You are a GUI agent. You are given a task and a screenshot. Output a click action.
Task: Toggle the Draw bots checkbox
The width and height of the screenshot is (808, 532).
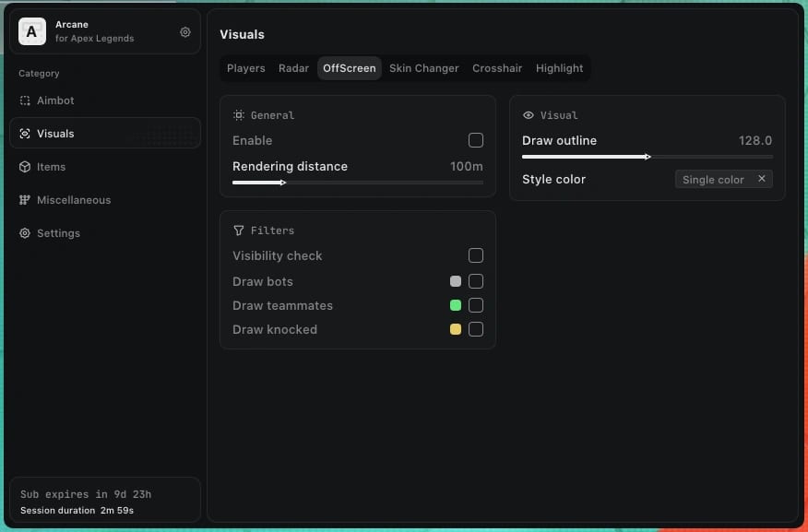(476, 281)
